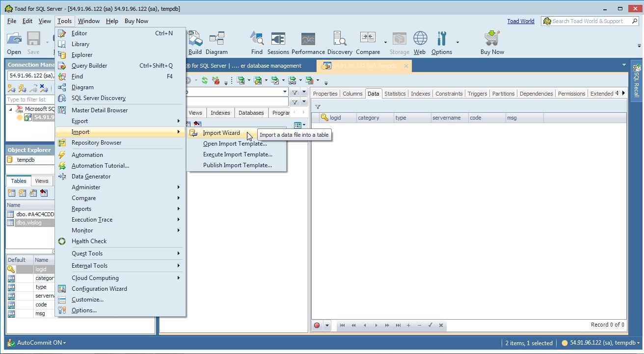The image size is (644, 354).
Task: Collapse the Microsoft SQL tree node
Action: pos(11,109)
